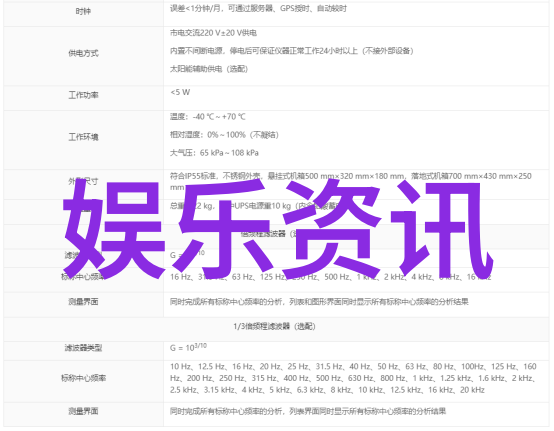Select the temperature range -40 ℃ to +70 ℃ text
554x431 pixels.
[208, 117]
